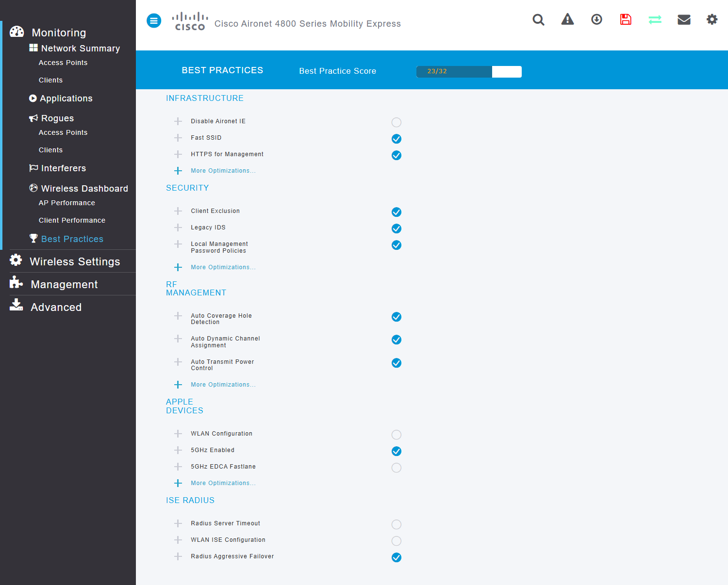
Task: Expand the Legacy IDS row
Action: [178, 227]
